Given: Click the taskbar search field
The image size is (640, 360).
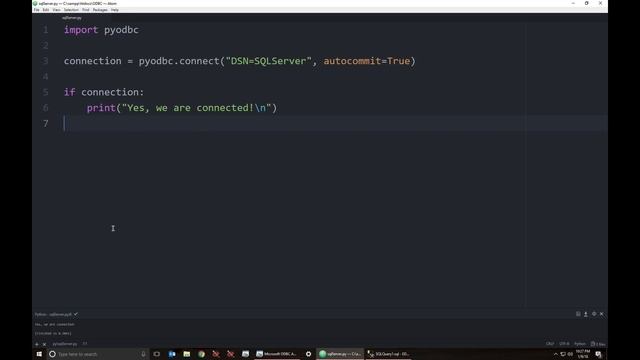Looking at the screenshot, I should click(x=98, y=354).
